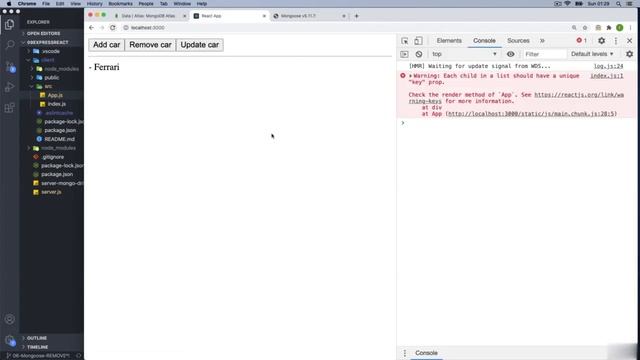
Task: Click the Remove car button
Action: click(150, 45)
